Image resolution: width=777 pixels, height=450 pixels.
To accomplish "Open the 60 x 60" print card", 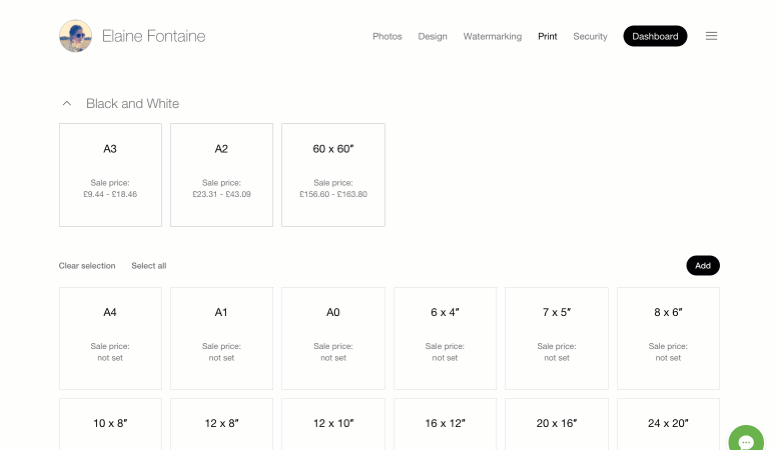I will coord(333,175).
